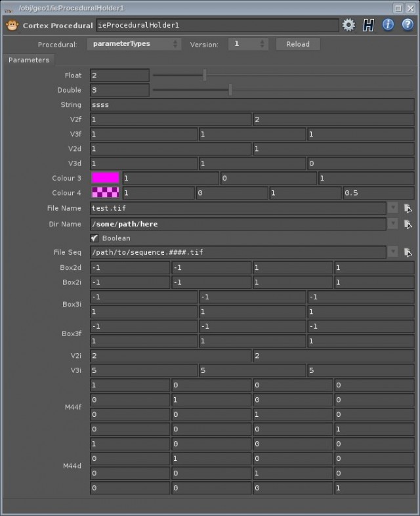Click the Dir Name field /some/path/here

click(x=238, y=224)
